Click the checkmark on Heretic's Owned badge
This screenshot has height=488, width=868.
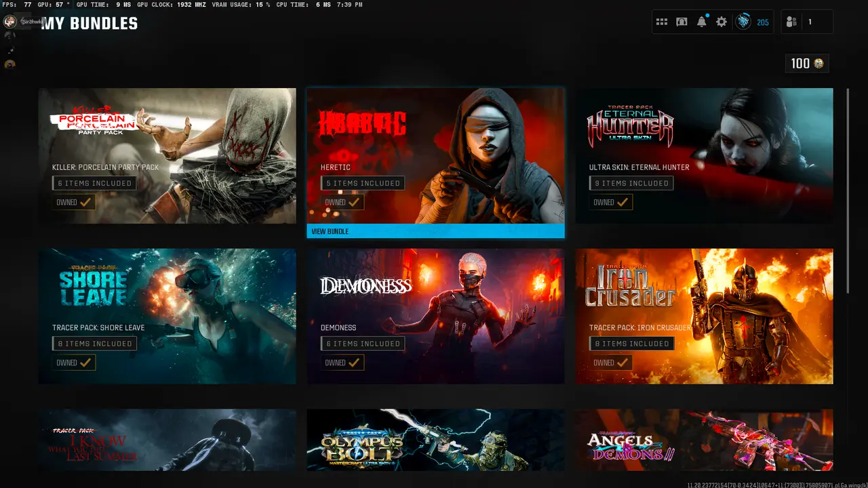click(x=353, y=202)
